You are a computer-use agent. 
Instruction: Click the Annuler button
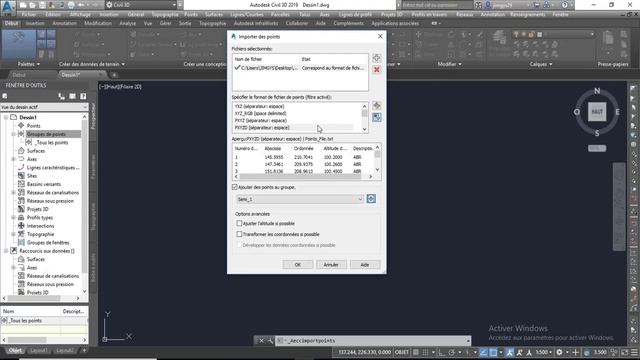(x=331, y=265)
